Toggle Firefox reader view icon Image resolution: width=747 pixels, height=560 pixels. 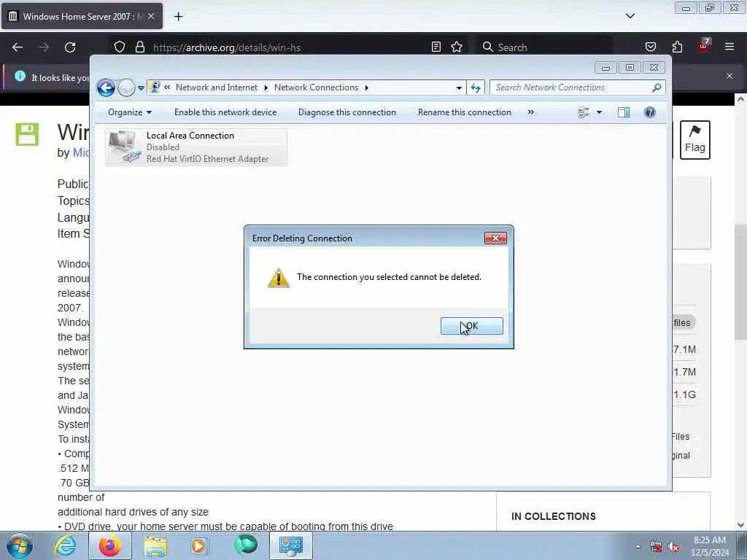click(436, 47)
